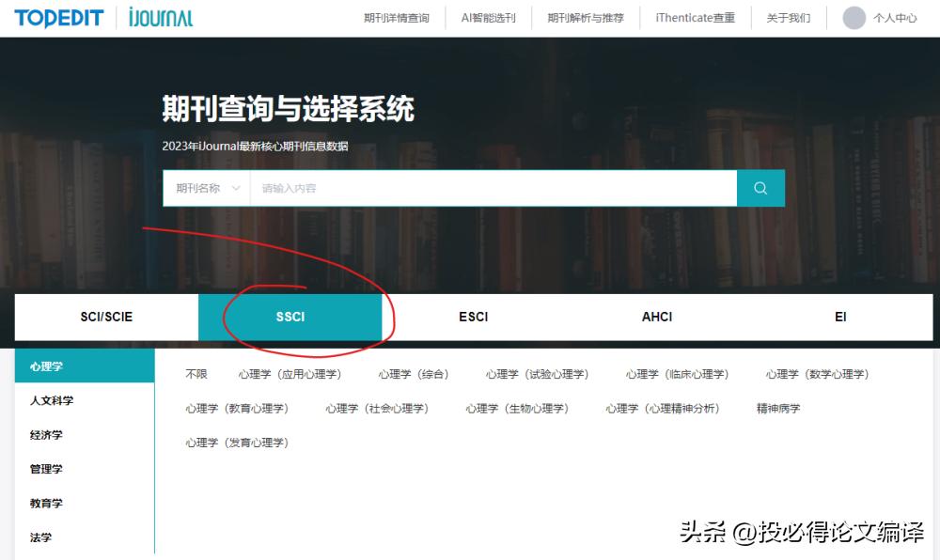Click 关于我们 in the navigation bar
The image size is (940, 560).
tap(787, 17)
